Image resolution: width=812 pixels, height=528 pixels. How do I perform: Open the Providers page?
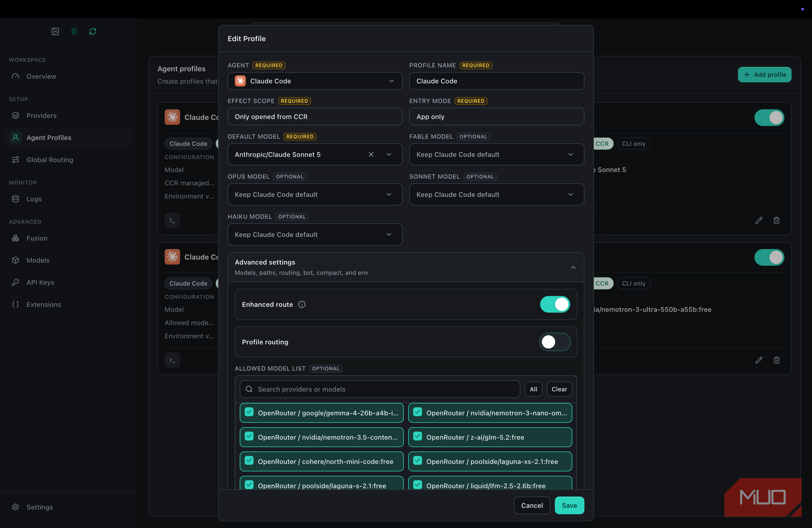pos(42,116)
